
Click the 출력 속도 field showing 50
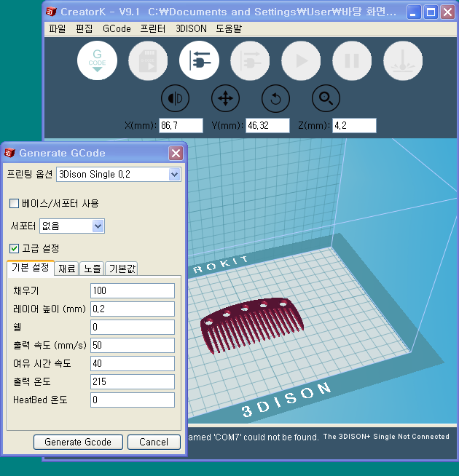(133, 346)
